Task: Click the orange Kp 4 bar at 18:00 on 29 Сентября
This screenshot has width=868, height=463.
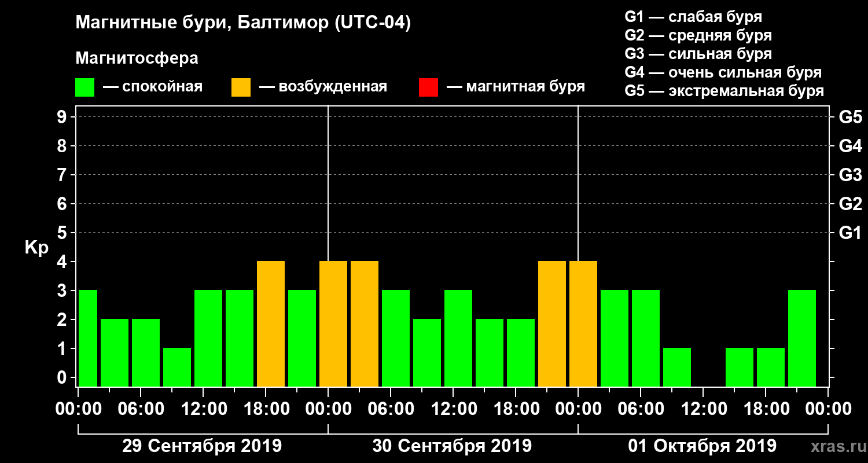Action: [x=271, y=324]
